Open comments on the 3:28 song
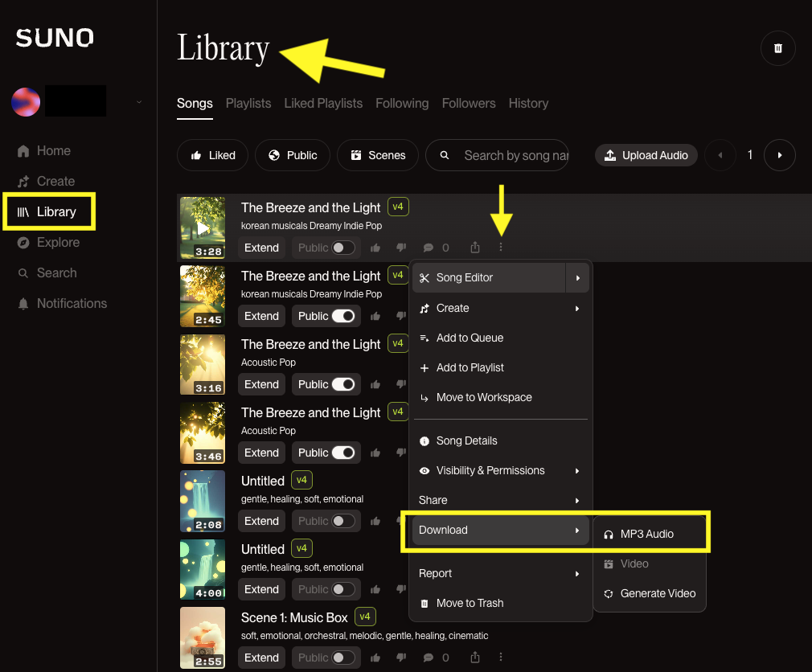 coord(429,248)
